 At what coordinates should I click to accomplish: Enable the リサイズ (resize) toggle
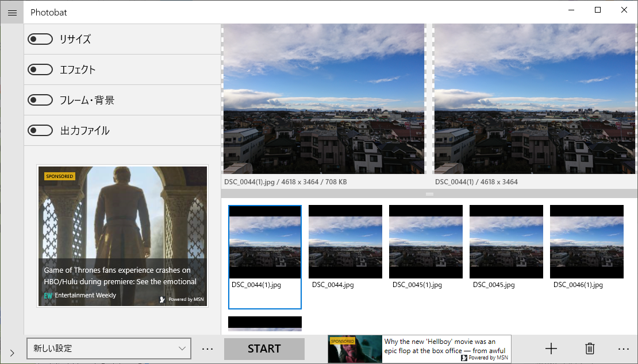[40, 38]
